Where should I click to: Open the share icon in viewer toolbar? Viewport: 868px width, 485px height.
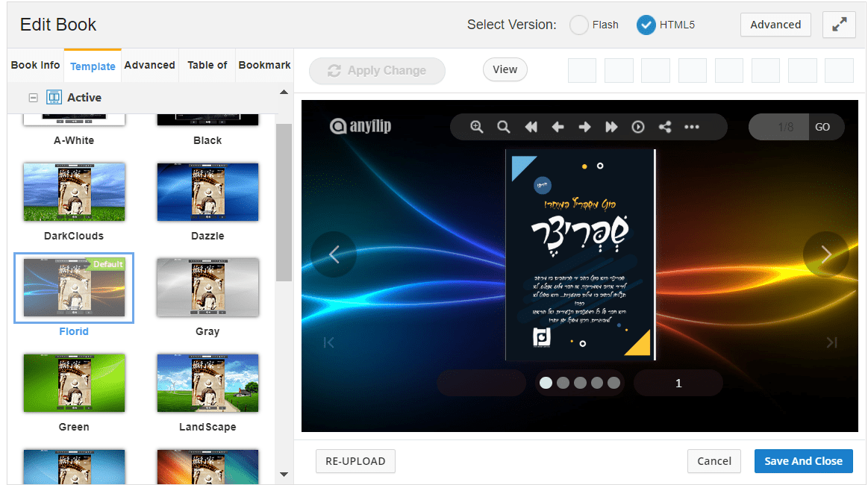[x=665, y=127]
